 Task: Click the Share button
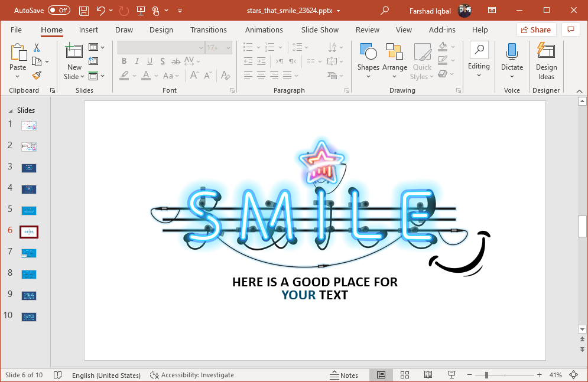click(x=535, y=30)
